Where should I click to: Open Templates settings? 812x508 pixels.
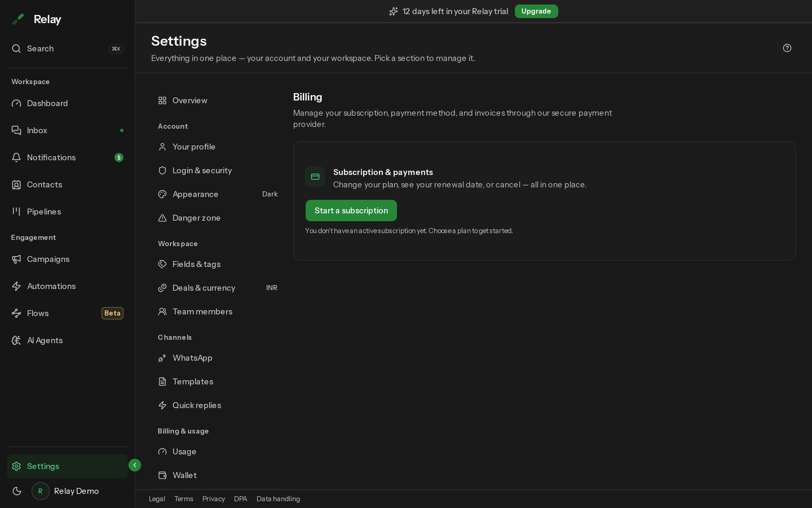click(x=218, y=382)
